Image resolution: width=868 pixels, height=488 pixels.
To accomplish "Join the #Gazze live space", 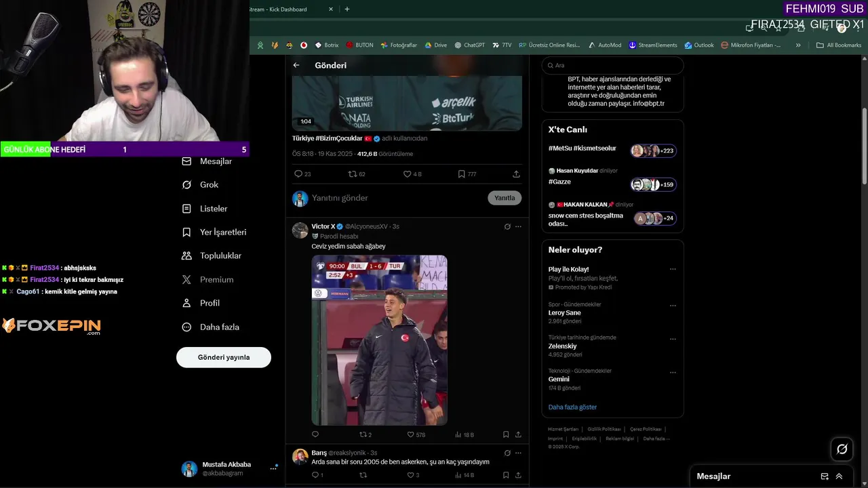I will [x=612, y=180].
